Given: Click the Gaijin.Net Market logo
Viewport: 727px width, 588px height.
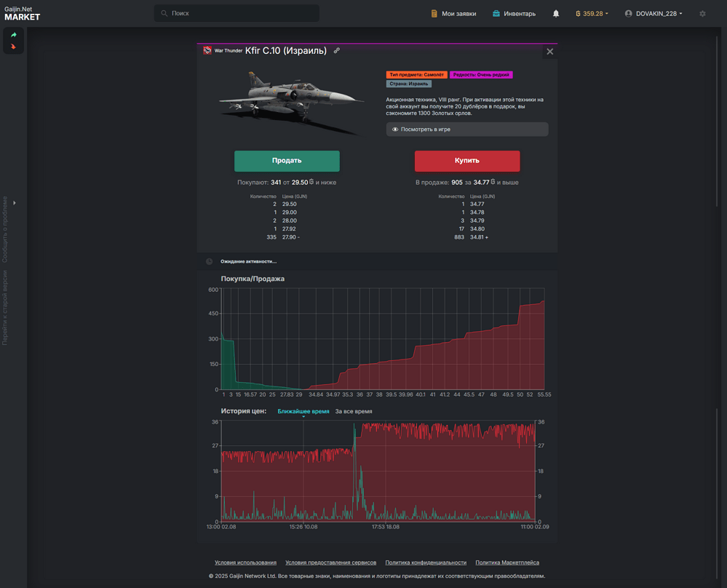Looking at the screenshot, I should coord(23,13).
